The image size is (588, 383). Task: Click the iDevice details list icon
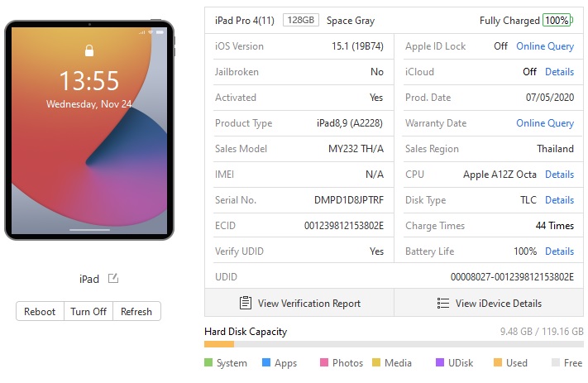coord(443,303)
